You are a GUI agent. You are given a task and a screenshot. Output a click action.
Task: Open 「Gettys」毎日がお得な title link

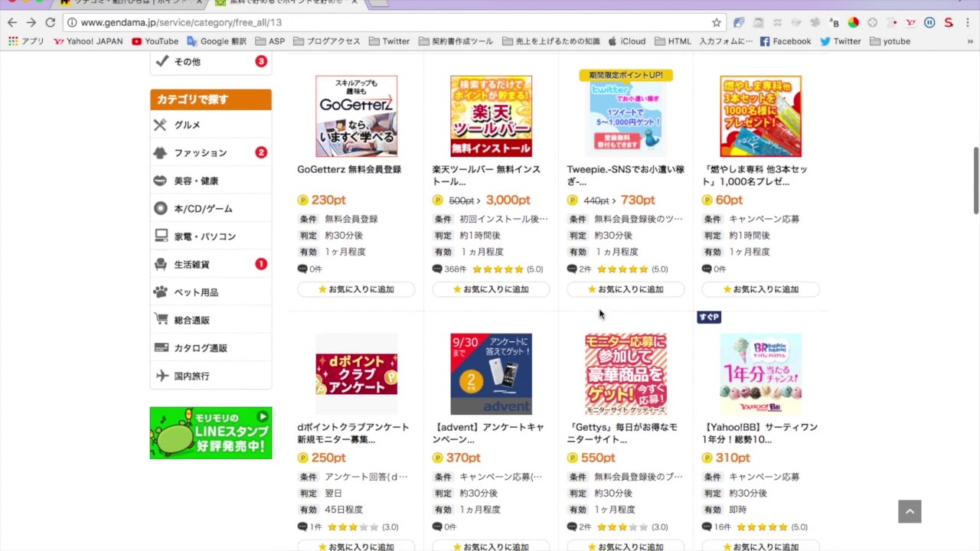click(622, 433)
